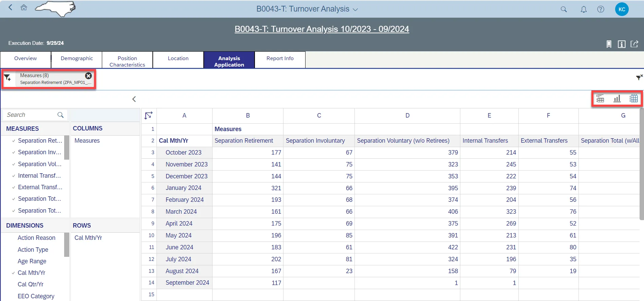This screenshot has width=644, height=301.
Task: Click the table corner swap-axes icon
Action: tap(149, 116)
